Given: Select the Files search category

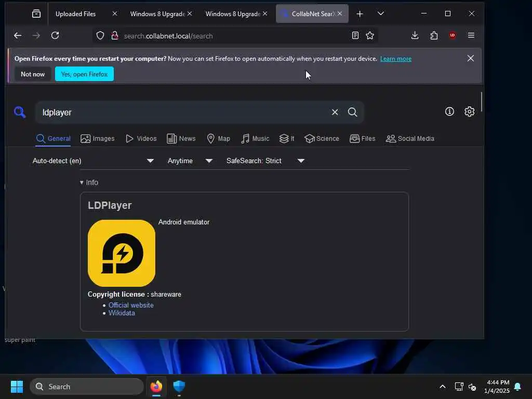Looking at the screenshot, I should coord(362,138).
